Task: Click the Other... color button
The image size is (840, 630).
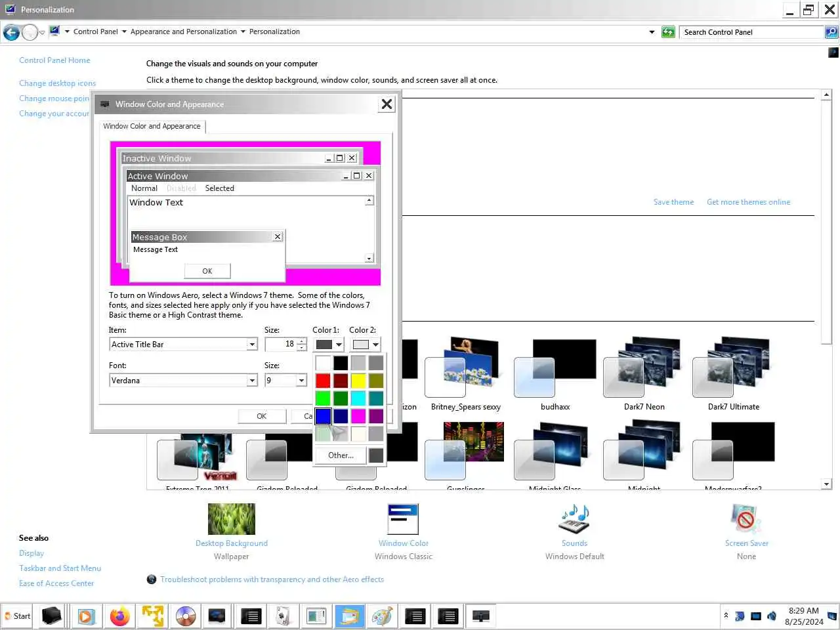Action: 341,455
